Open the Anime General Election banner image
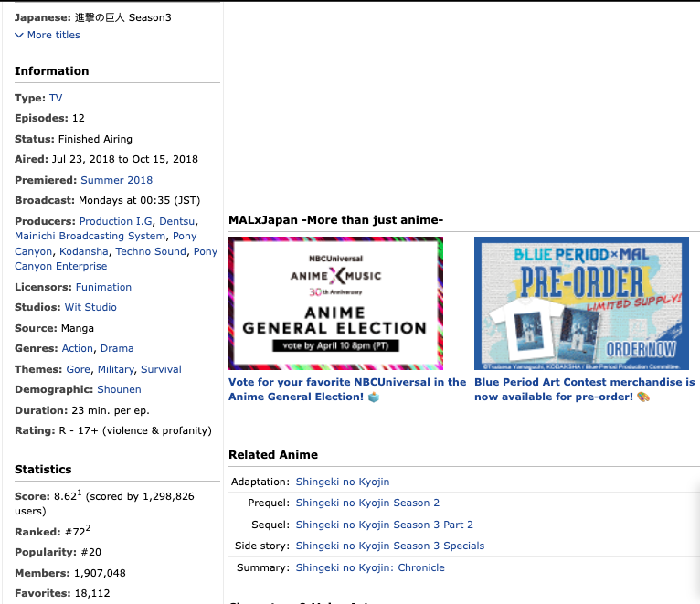This screenshot has width=700, height=604. coord(335,303)
